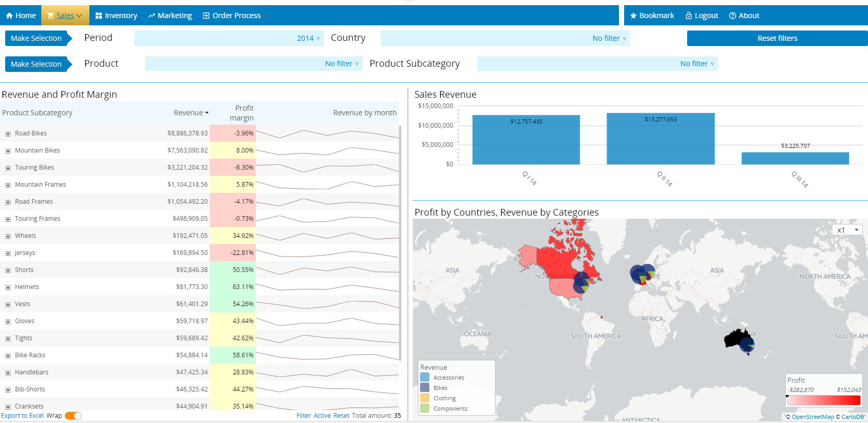Click the Components legend color swatch
Image resolution: width=868 pixels, height=423 pixels.
(x=425, y=408)
